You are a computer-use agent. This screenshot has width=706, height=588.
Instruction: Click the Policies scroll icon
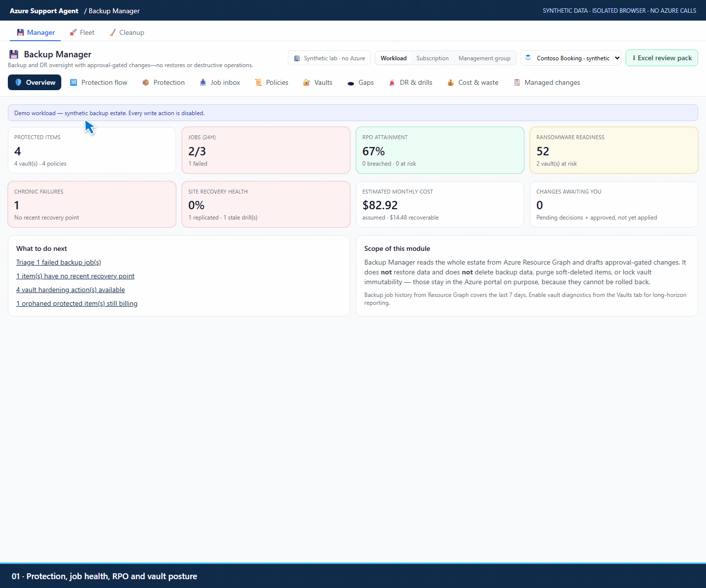point(258,82)
